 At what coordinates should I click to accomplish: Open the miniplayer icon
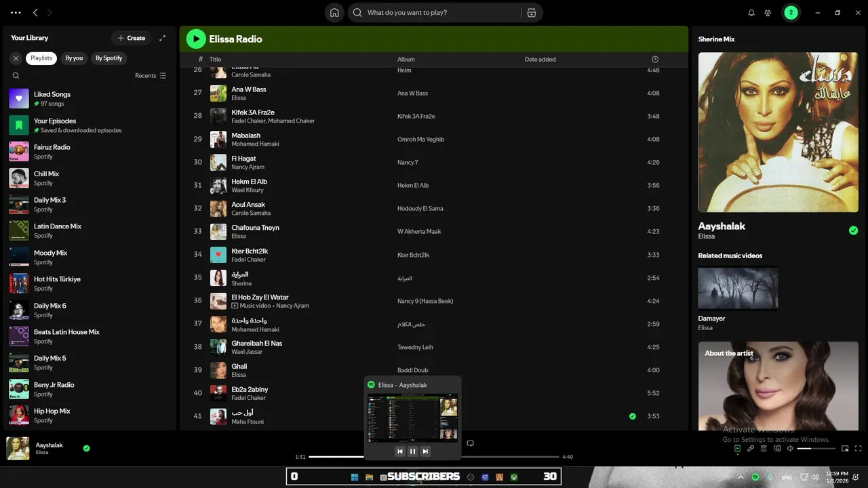click(845, 448)
